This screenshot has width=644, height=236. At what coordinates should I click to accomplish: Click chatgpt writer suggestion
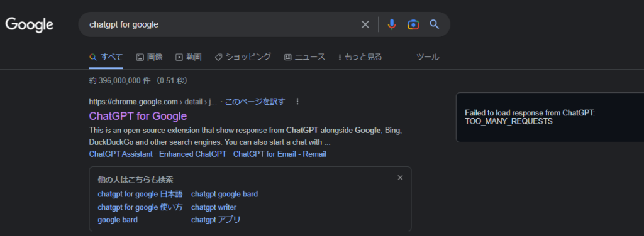click(x=214, y=207)
